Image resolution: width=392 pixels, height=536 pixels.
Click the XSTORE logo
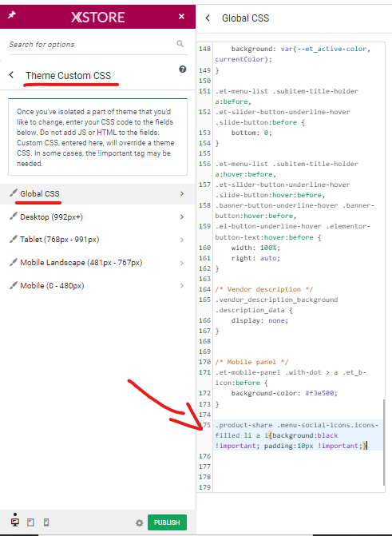[97, 17]
